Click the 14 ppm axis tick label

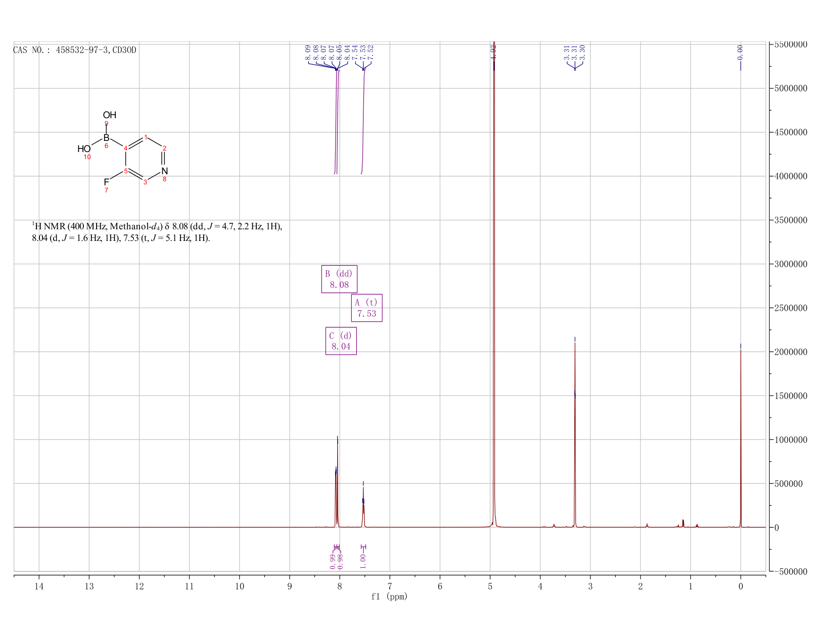coord(39,586)
